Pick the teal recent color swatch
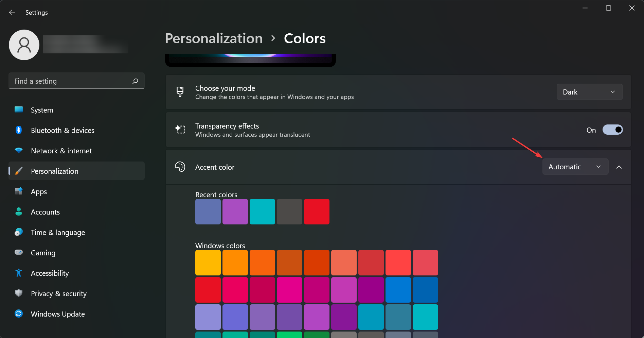644x338 pixels. [262, 212]
